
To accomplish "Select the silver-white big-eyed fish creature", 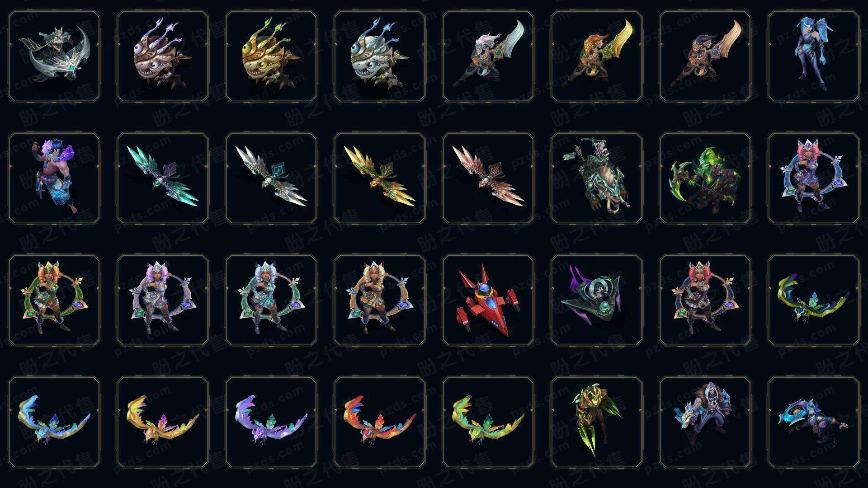I will 380,56.
